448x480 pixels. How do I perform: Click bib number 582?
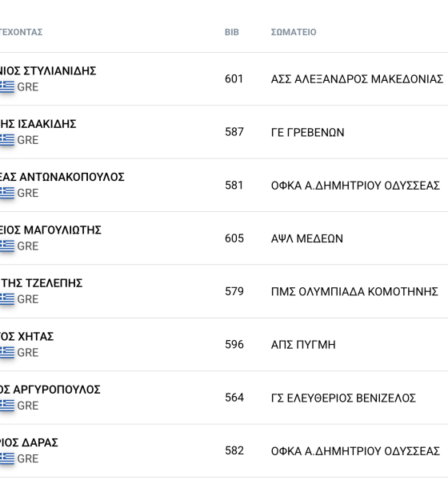[x=234, y=451]
